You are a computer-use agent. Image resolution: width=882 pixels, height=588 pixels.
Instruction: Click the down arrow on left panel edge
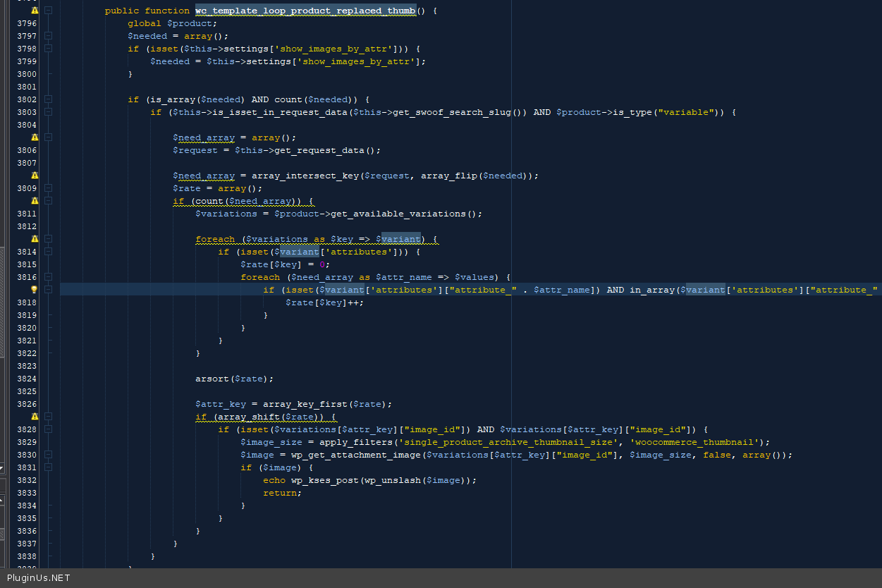2,467
